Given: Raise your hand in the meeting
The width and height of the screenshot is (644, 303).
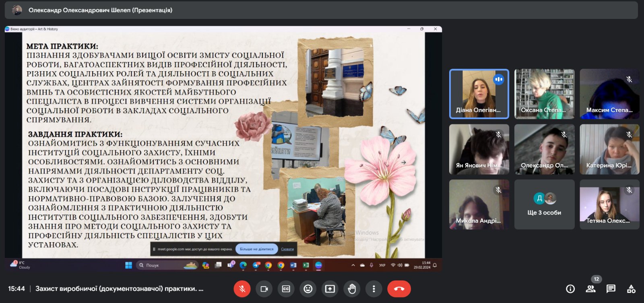Looking at the screenshot, I should tap(352, 289).
